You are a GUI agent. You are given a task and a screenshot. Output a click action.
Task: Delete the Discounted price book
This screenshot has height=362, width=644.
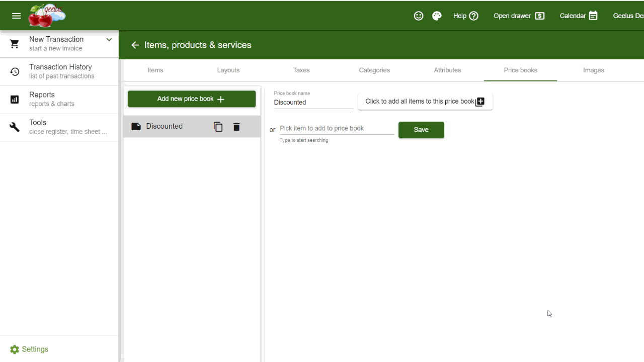(236, 127)
